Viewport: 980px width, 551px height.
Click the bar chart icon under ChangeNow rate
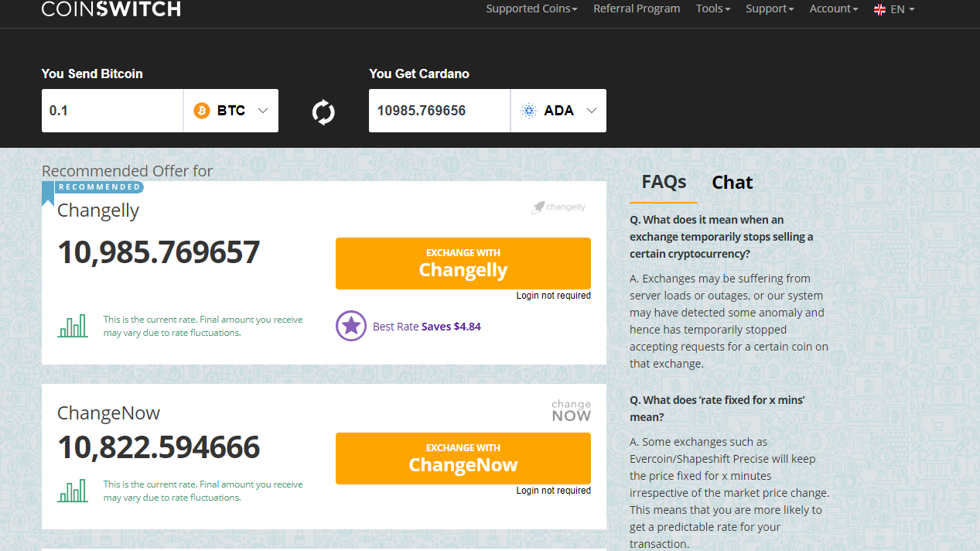click(x=73, y=491)
